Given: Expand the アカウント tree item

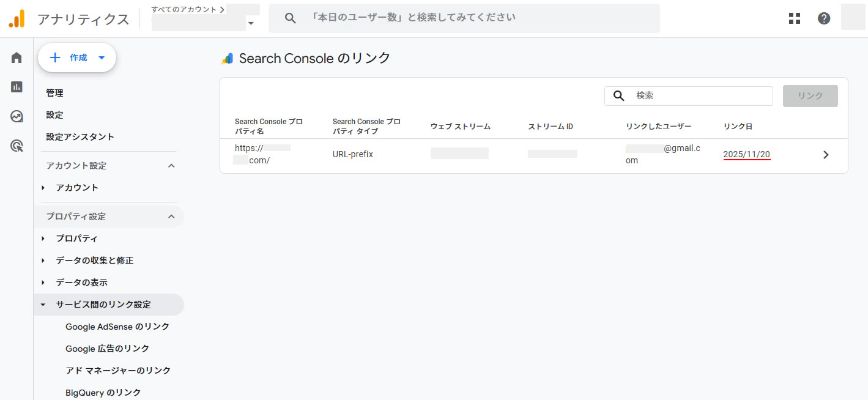Looking at the screenshot, I should point(43,187).
